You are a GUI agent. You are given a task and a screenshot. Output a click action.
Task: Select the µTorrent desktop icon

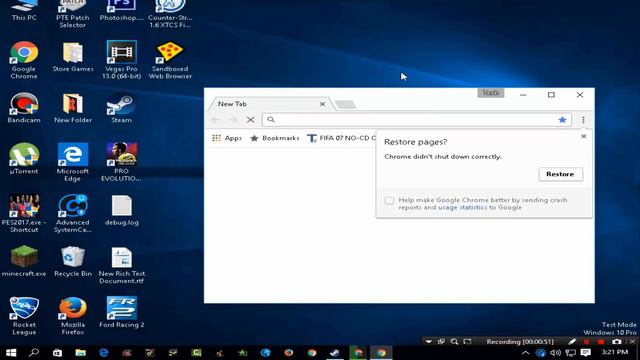point(24,159)
